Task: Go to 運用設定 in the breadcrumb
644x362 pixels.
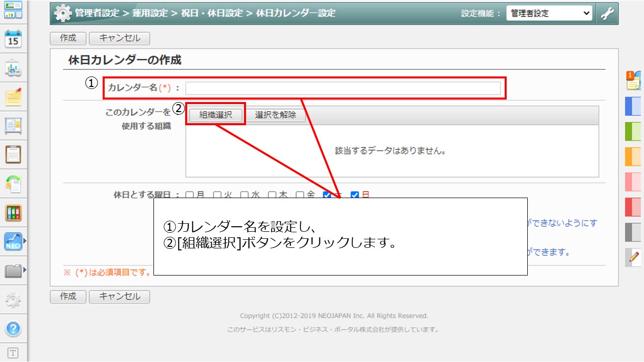Action: click(150, 14)
